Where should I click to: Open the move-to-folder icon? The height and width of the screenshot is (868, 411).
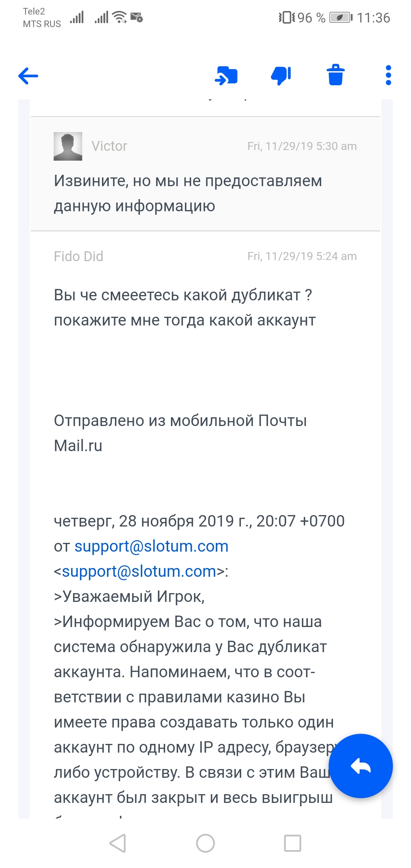pos(226,75)
